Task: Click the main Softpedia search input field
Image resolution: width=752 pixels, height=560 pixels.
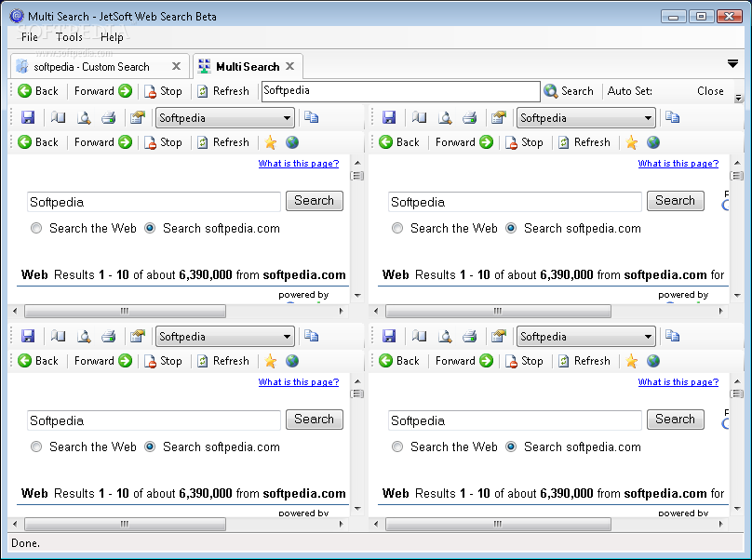Action: point(401,91)
